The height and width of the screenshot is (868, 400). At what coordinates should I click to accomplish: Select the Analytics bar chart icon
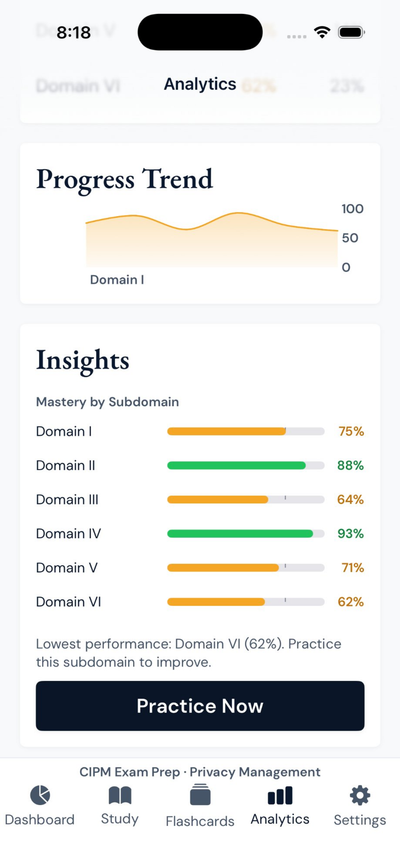click(280, 796)
